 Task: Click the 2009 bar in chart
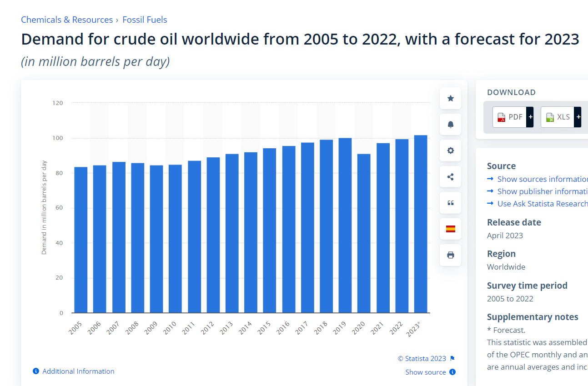[156, 239]
